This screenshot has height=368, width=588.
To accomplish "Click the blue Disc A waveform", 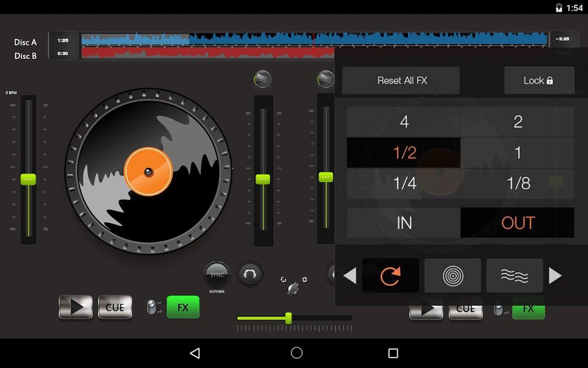I will 315,39.
